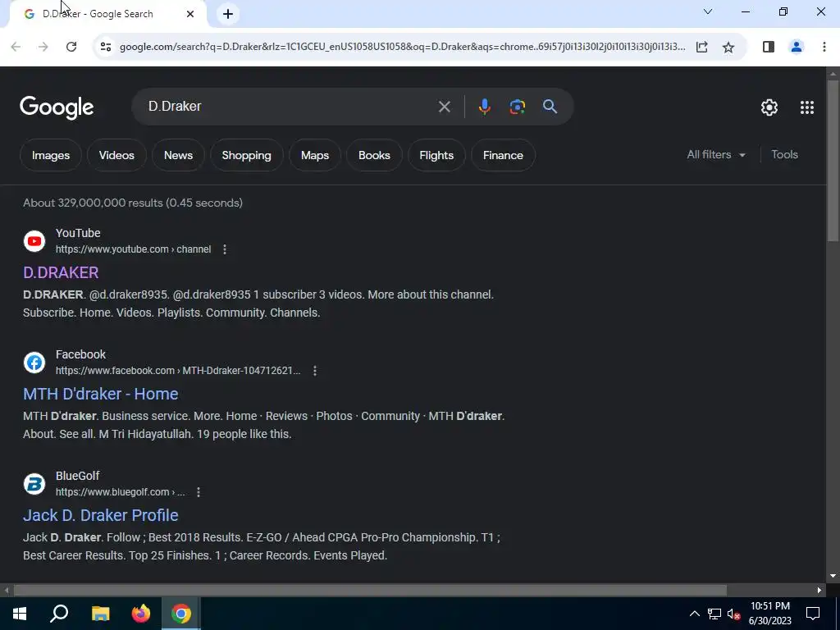This screenshot has height=630, width=840.
Task: Open the notification center icon
Action: click(x=813, y=614)
